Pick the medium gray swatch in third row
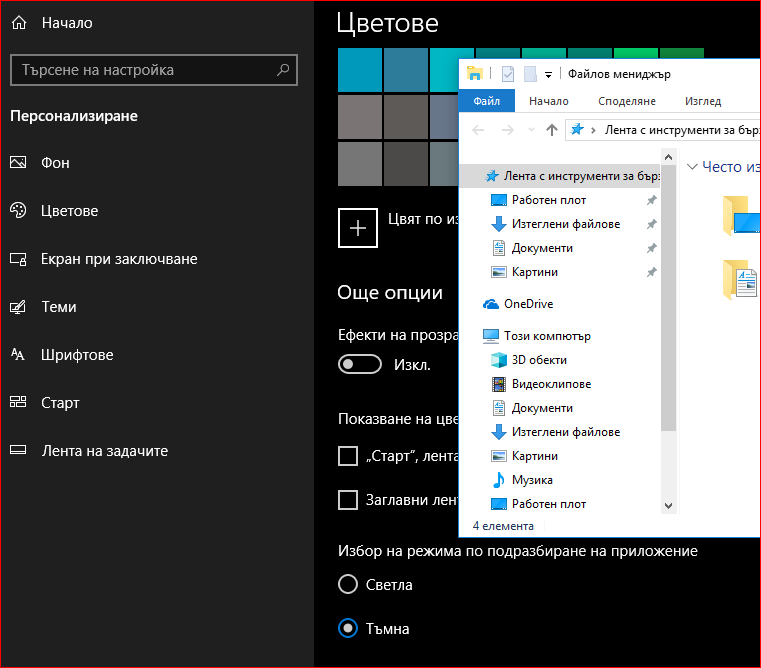The height and width of the screenshot is (668, 761). (360, 164)
